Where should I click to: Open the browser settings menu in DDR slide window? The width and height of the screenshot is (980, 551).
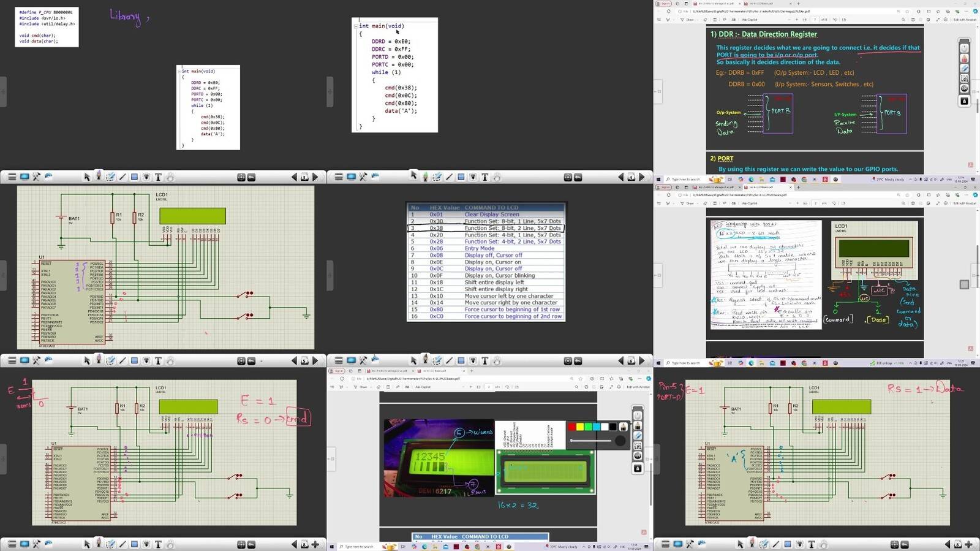tap(967, 11)
